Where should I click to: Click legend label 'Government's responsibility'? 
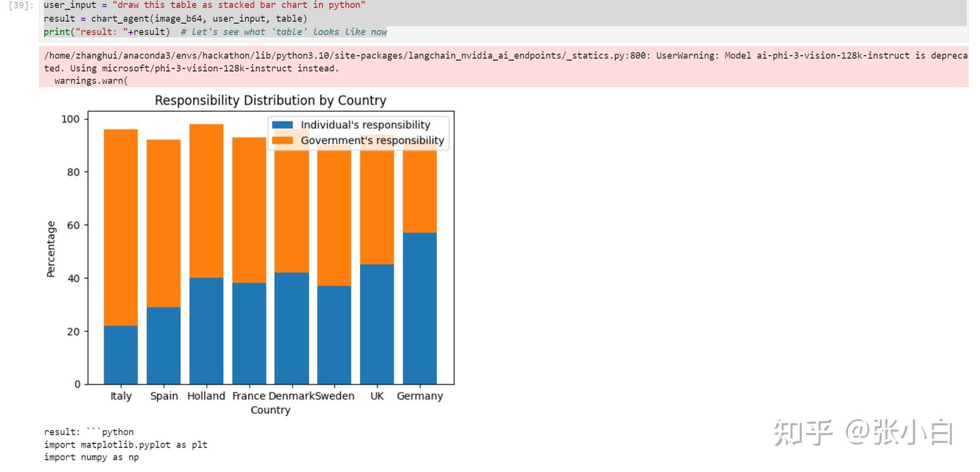point(372,141)
